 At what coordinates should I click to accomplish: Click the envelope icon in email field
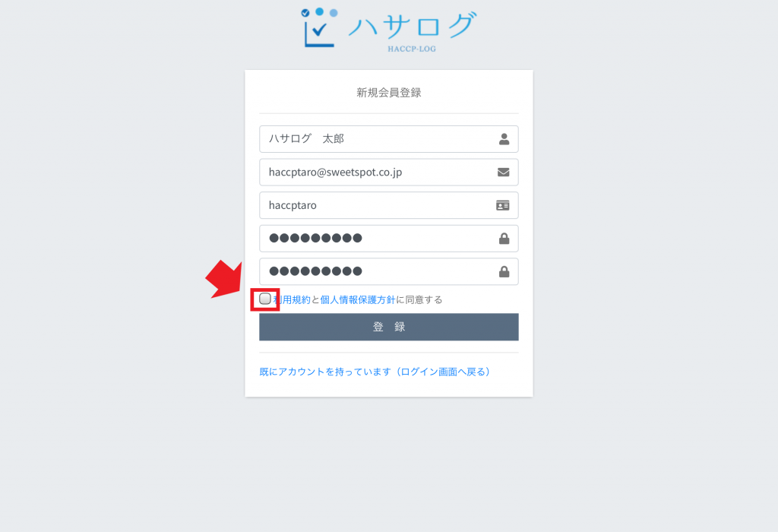click(x=503, y=173)
